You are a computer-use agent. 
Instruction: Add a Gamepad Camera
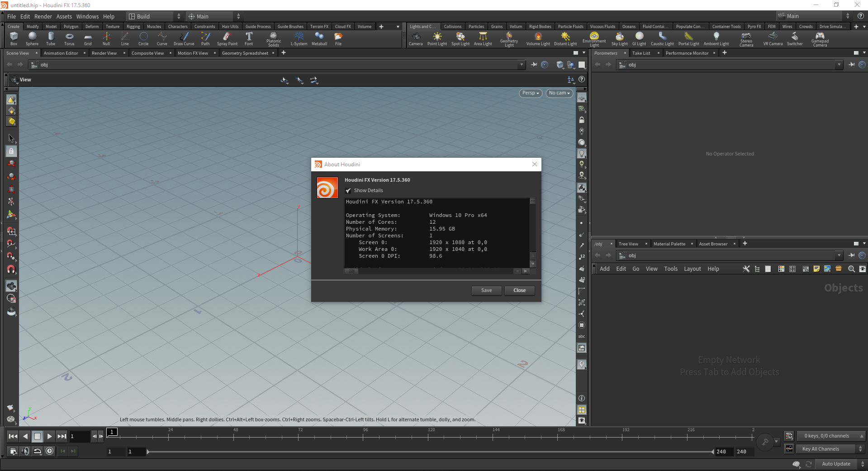click(x=820, y=39)
